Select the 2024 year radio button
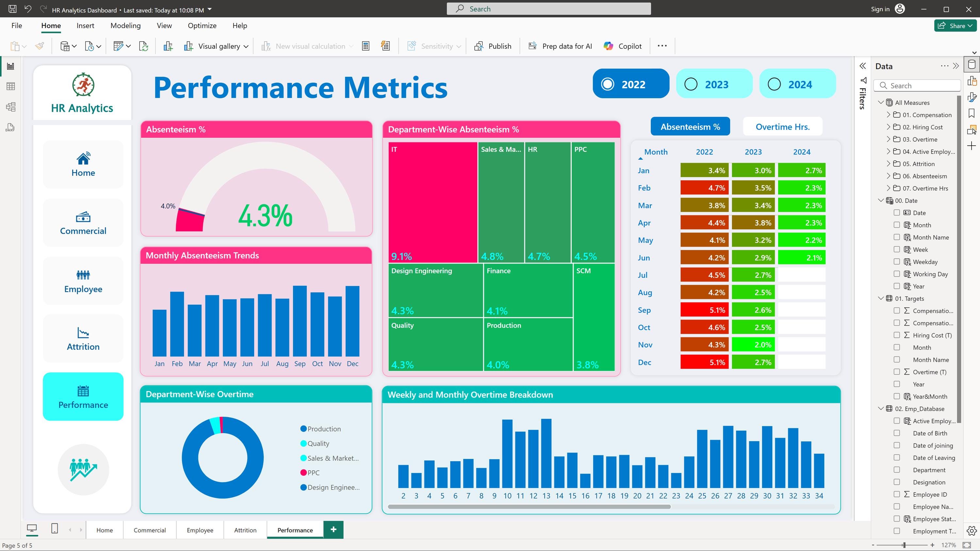 (x=774, y=84)
